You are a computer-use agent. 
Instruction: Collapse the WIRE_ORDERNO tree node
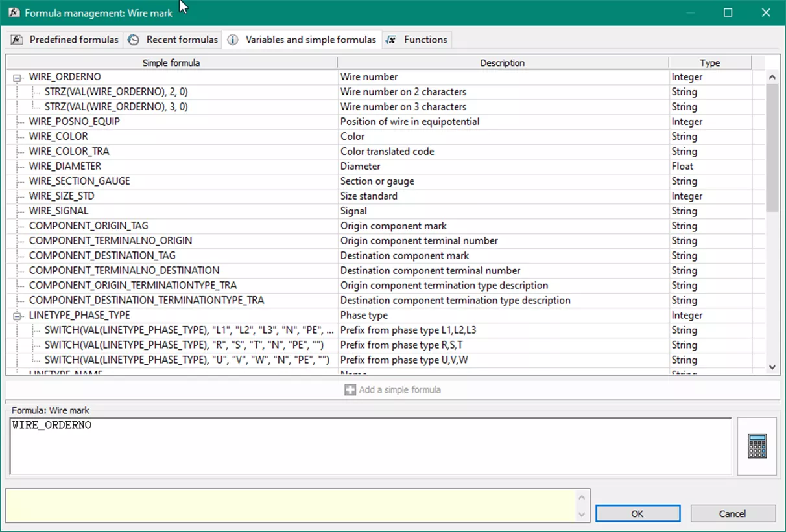[18, 78]
